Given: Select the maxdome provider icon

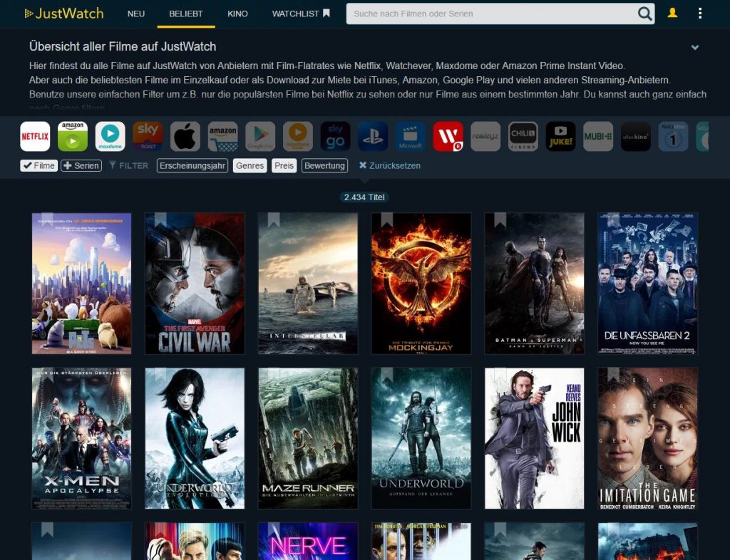Looking at the screenshot, I should [x=110, y=136].
